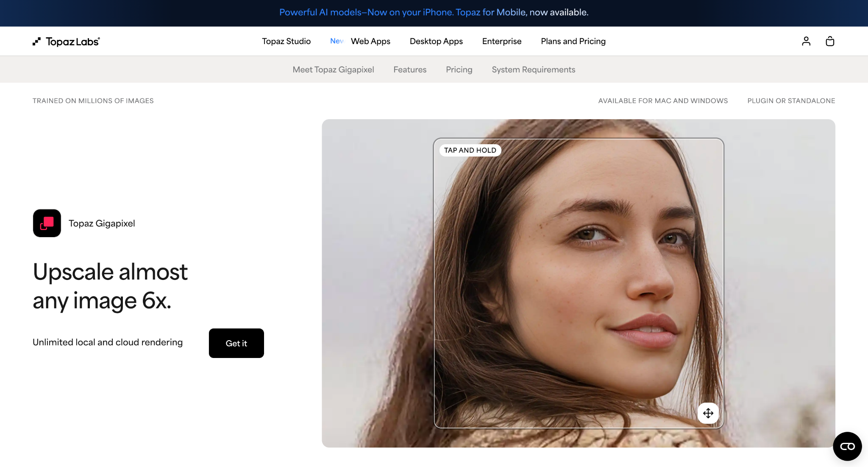The width and height of the screenshot is (868, 467).
Task: Click 'Unlimited local and cloud rendering' text
Action: [x=108, y=342]
